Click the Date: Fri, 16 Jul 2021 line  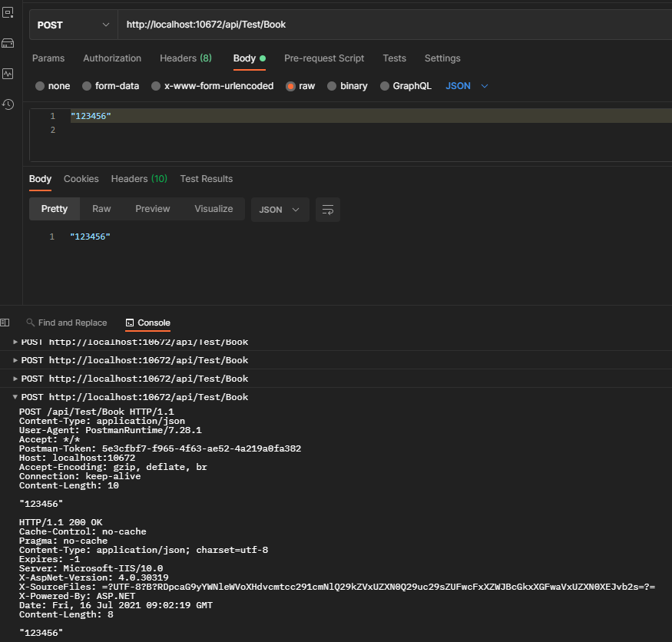click(x=116, y=606)
